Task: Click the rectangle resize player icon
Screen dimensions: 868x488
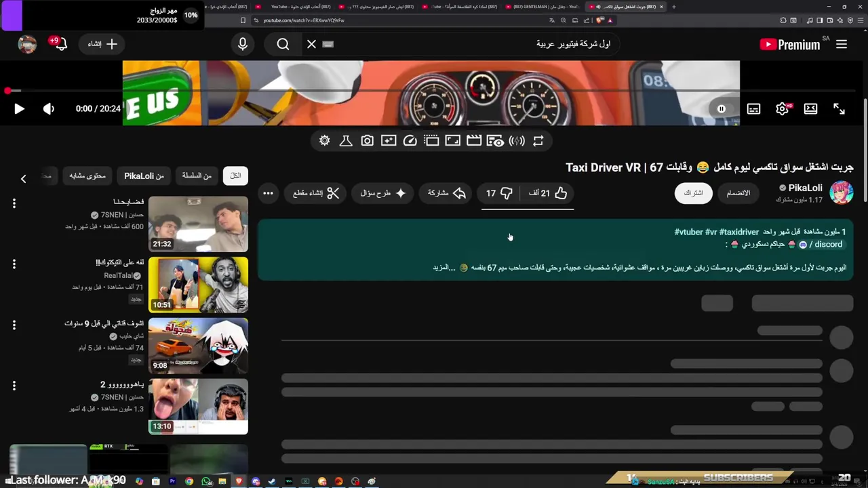Action: (453, 140)
